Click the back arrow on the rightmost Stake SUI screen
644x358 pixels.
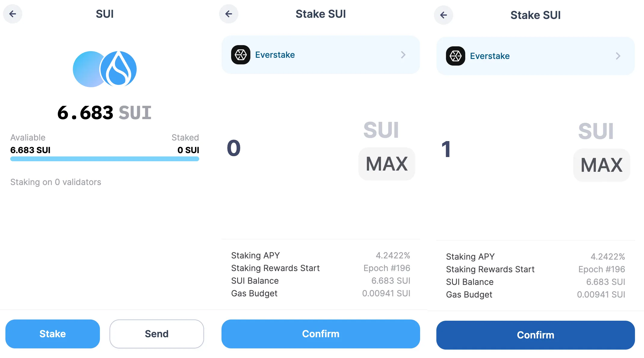(x=443, y=15)
